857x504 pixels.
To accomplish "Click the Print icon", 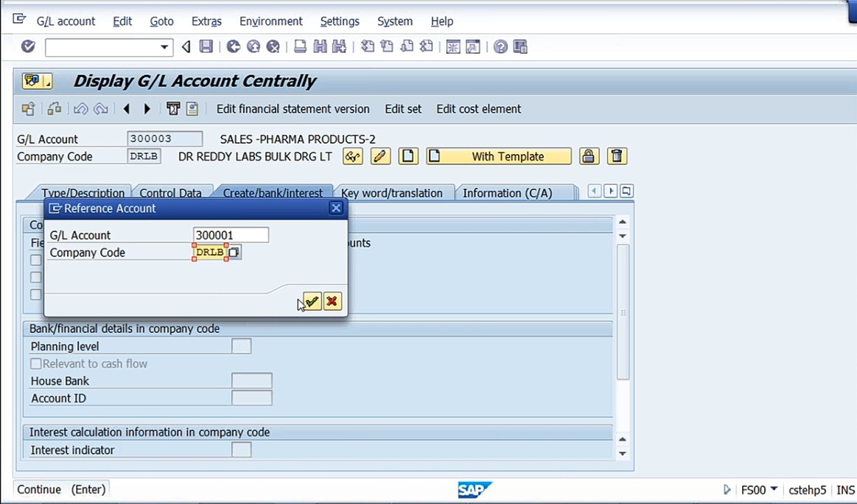I will [300, 46].
